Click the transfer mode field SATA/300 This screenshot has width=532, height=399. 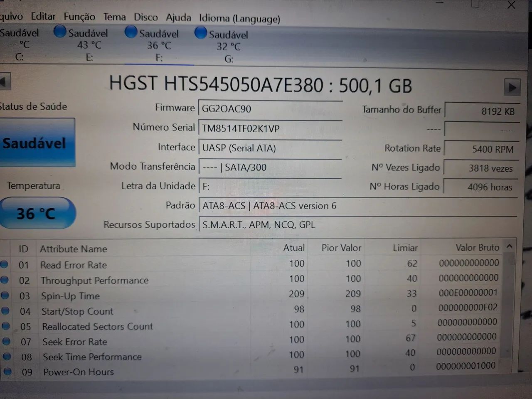[x=270, y=167]
